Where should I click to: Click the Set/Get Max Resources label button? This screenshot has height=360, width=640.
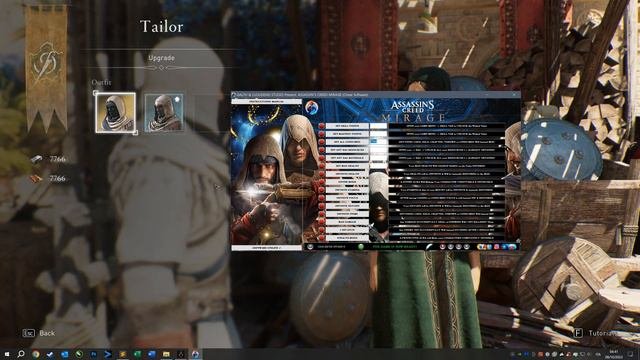pyautogui.click(x=347, y=150)
